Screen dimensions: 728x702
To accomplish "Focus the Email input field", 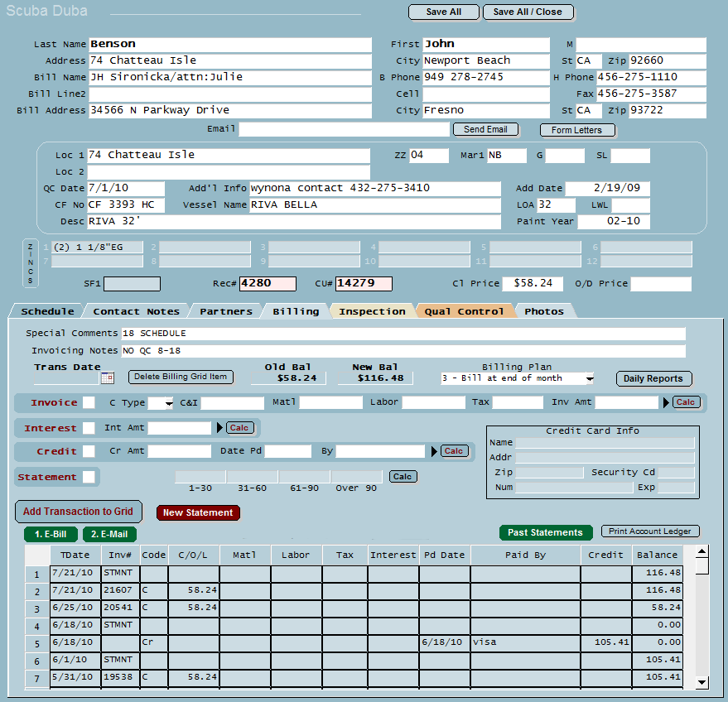I will click(344, 129).
